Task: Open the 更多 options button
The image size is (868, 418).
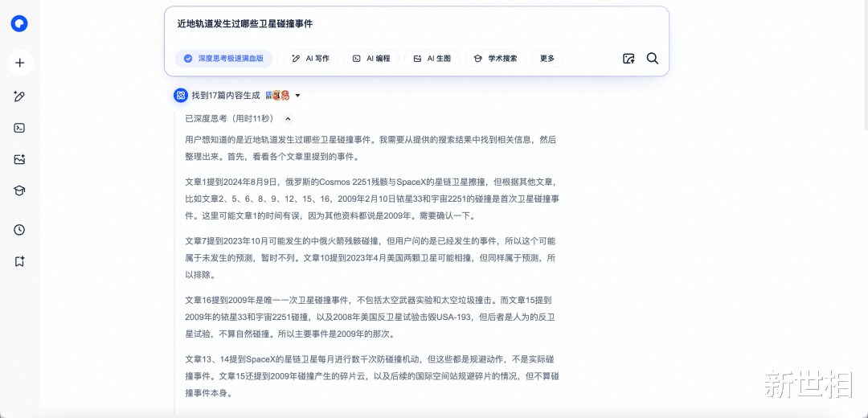Action: click(547, 58)
